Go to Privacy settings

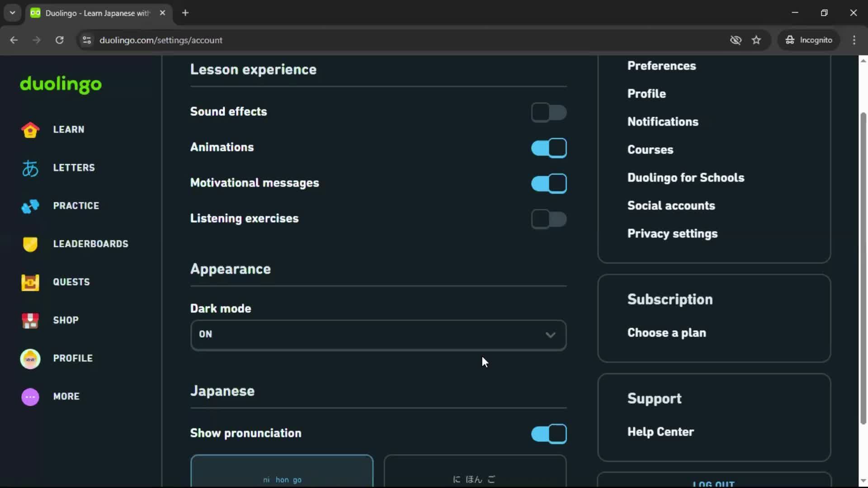[673, 234]
